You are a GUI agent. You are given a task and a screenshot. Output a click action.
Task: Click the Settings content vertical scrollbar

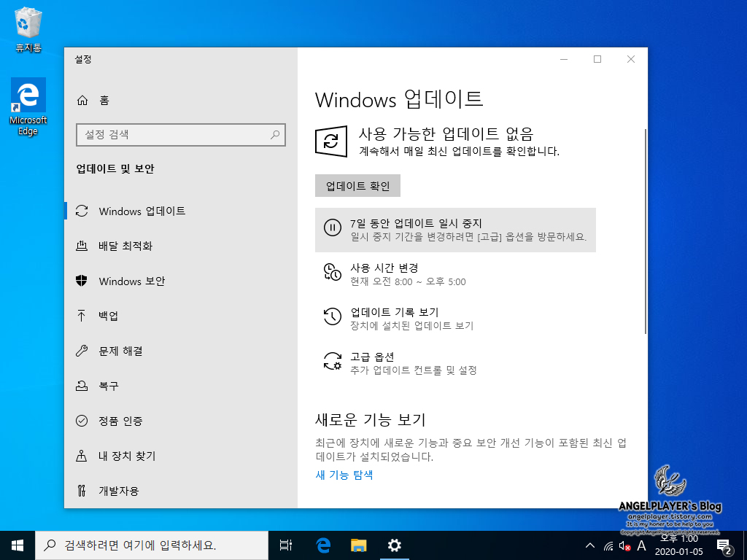pos(645,231)
